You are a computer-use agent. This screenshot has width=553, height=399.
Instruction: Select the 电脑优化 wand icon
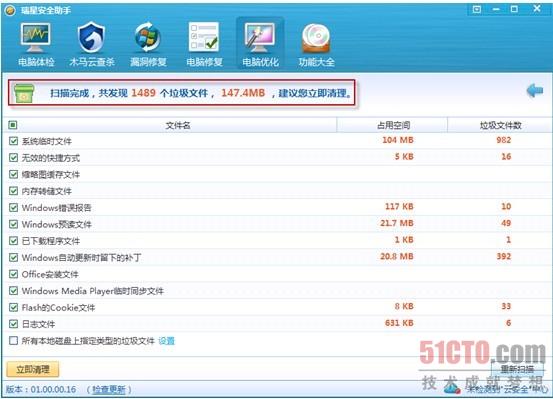[260, 37]
